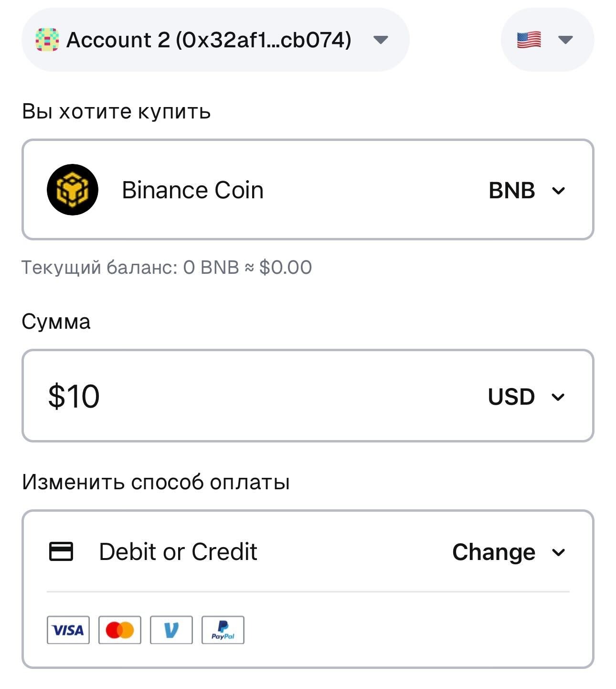
Task: Click the Mastercard payment icon
Action: [120, 630]
